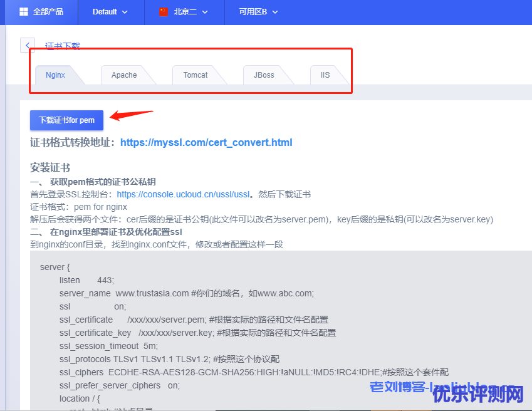Click the server_name line in the config

[186, 293]
